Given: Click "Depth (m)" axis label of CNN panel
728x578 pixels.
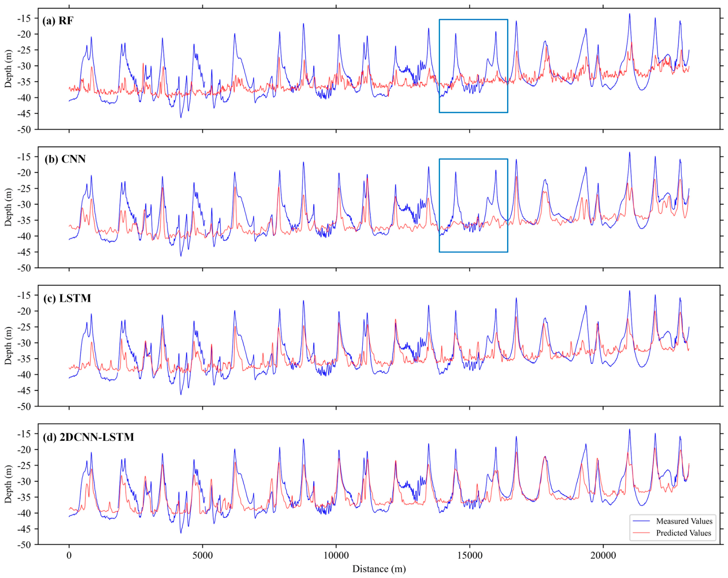Looking at the screenshot, I should click(x=8, y=207).
